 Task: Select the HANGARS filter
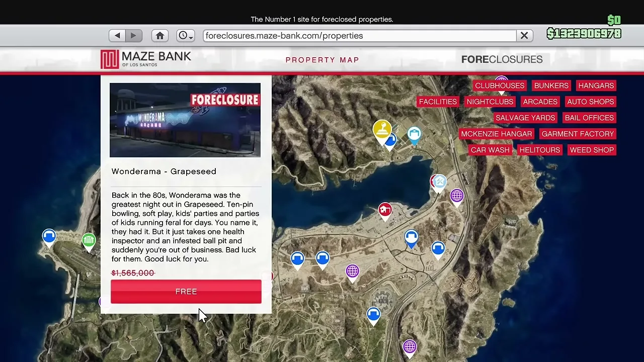click(x=596, y=85)
